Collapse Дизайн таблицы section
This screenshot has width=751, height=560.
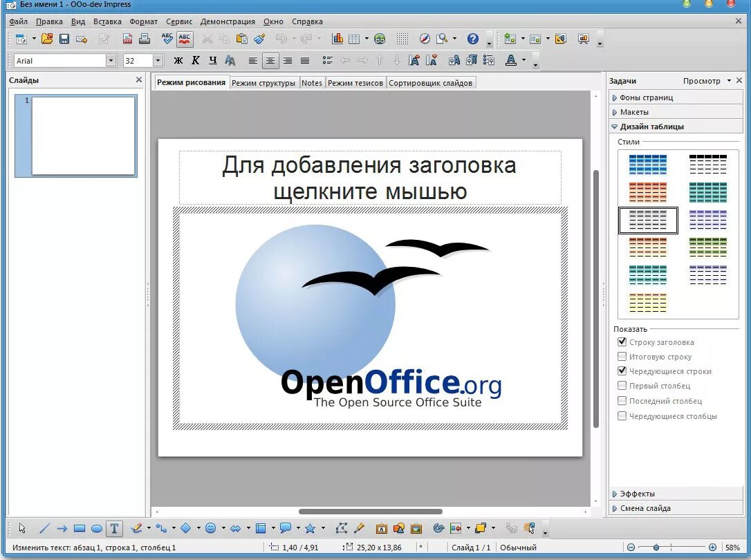(x=676, y=127)
